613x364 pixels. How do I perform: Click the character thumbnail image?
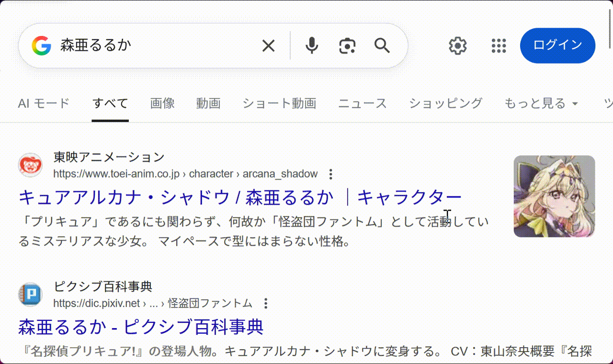[554, 196]
